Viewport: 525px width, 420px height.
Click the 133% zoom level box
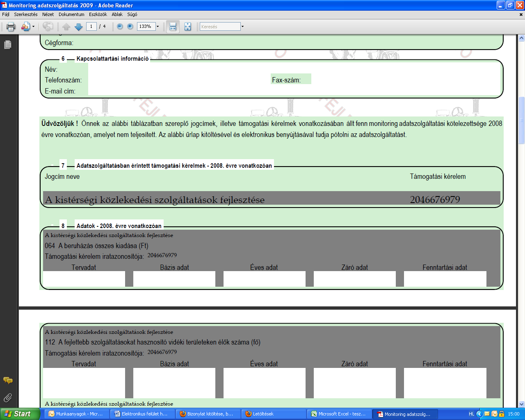tap(146, 26)
